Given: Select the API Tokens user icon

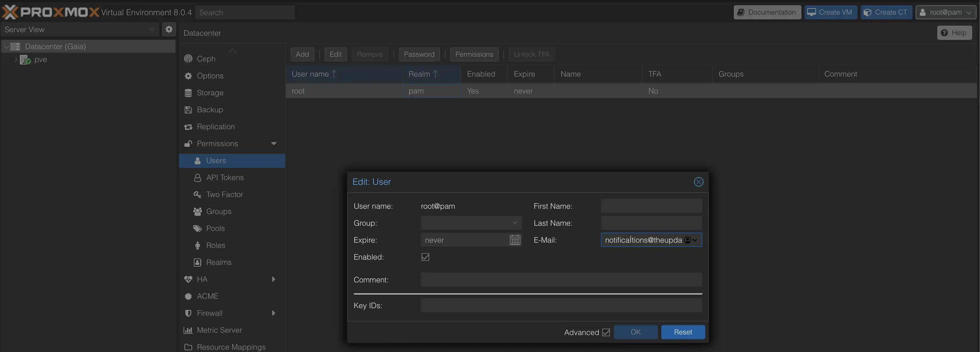Looking at the screenshot, I should [x=197, y=178].
